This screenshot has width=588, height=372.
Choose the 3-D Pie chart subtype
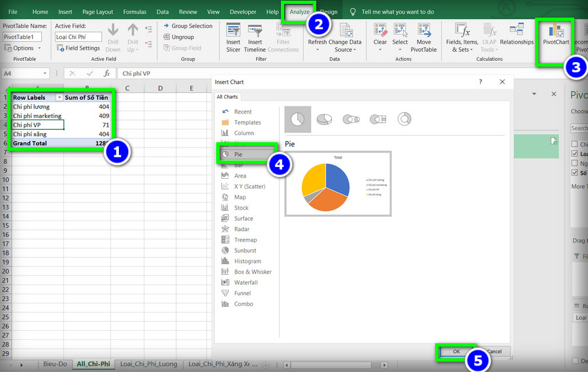coord(324,119)
